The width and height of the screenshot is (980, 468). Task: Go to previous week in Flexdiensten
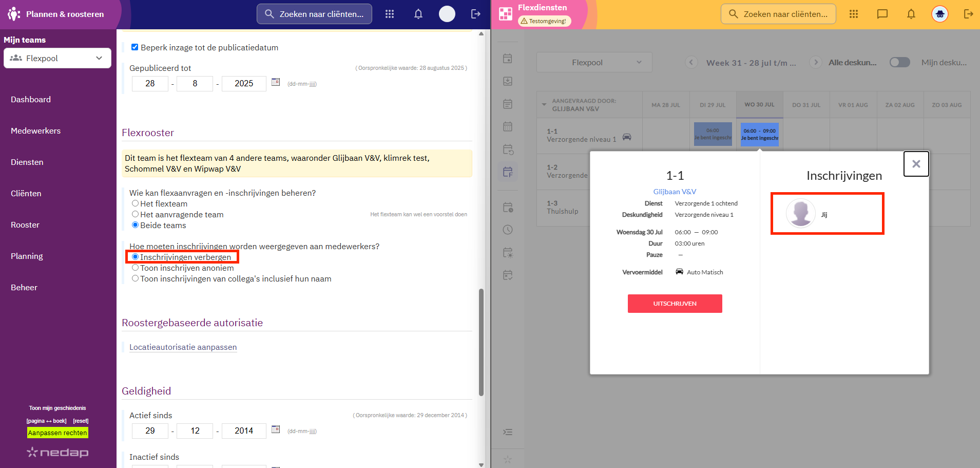tap(691, 62)
